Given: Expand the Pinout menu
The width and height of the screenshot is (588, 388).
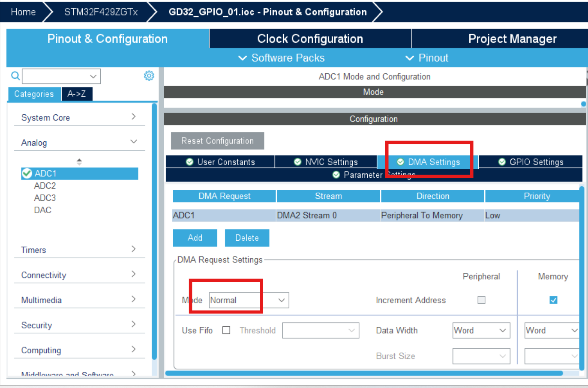Looking at the screenshot, I should coord(426,58).
